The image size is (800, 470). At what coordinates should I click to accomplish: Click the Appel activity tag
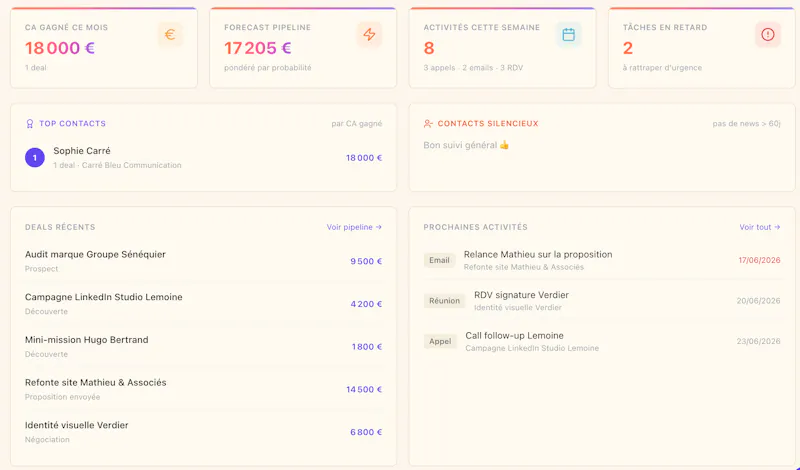tap(440, 341)
